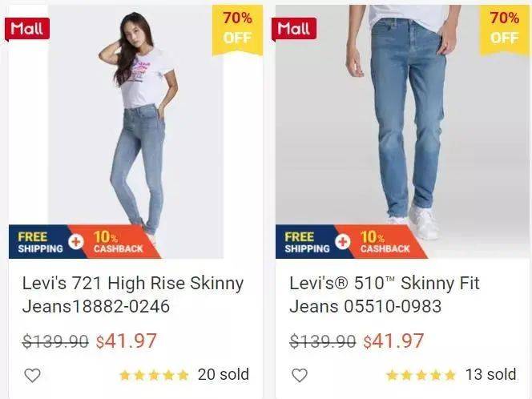Image resolution: width=532 pixels, height=399 pixels.
Task: Click the Mall badge on the 510 jeans
Action: (x=294, y=29)
